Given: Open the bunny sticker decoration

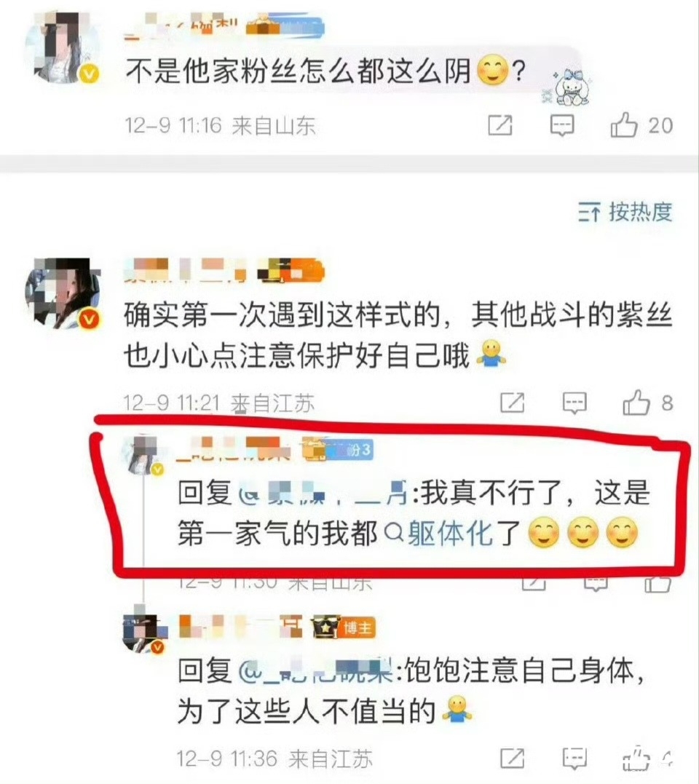Looking at the screenshot, I should pyautogui.click(x=569, y=87).
